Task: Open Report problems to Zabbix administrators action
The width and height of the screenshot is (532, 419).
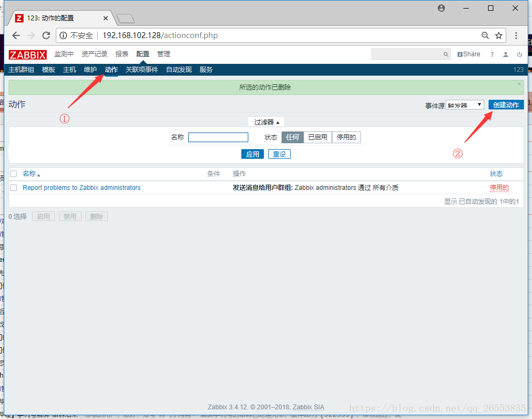Action: click(82, 188)
